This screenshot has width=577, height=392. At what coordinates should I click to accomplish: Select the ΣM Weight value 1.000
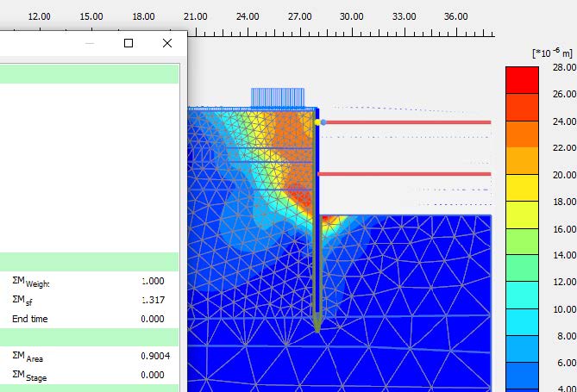(153, 281)
